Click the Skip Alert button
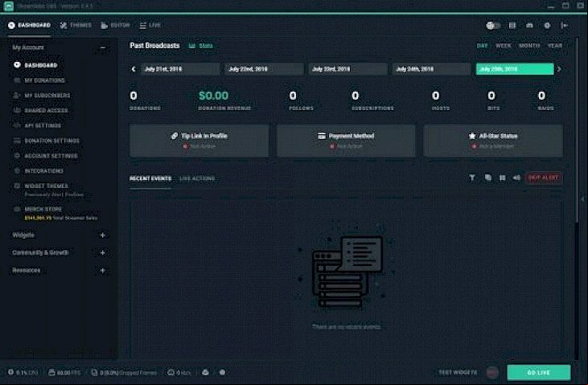The width and height of the screenshot is (588, 385). [x=544, y=178]
